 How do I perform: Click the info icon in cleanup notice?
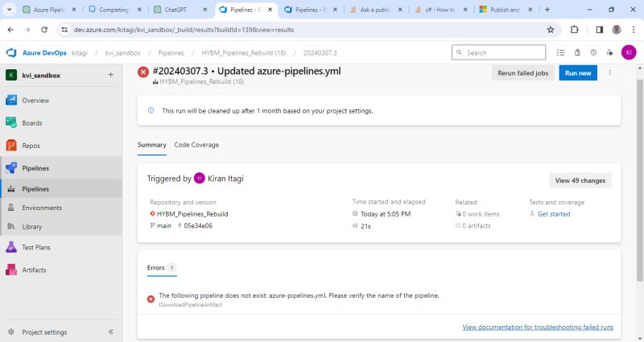[x=151, y=110]
